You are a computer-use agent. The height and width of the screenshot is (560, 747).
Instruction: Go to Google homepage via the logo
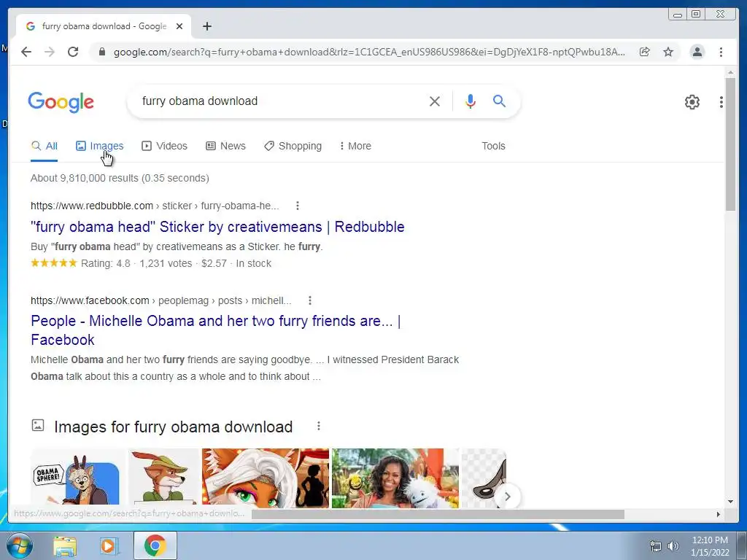(x=61, y=102)
